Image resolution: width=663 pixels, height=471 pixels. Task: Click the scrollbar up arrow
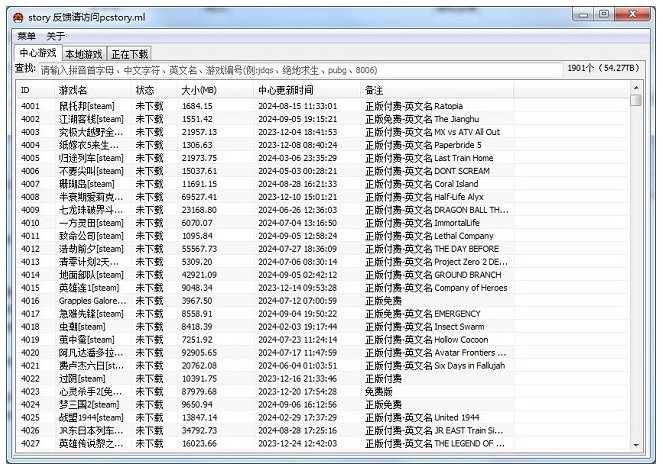(636, 88)
